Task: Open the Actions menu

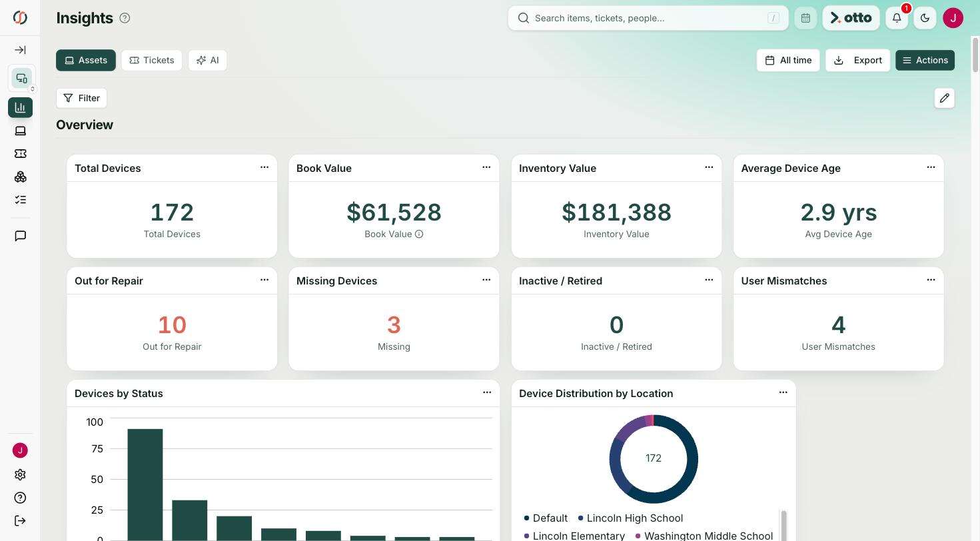Action: click(x=925, y=60)
